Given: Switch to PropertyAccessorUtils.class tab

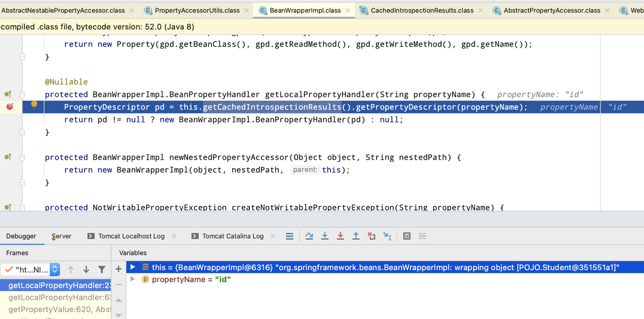Looking at the screenshot, I should 197,10.
